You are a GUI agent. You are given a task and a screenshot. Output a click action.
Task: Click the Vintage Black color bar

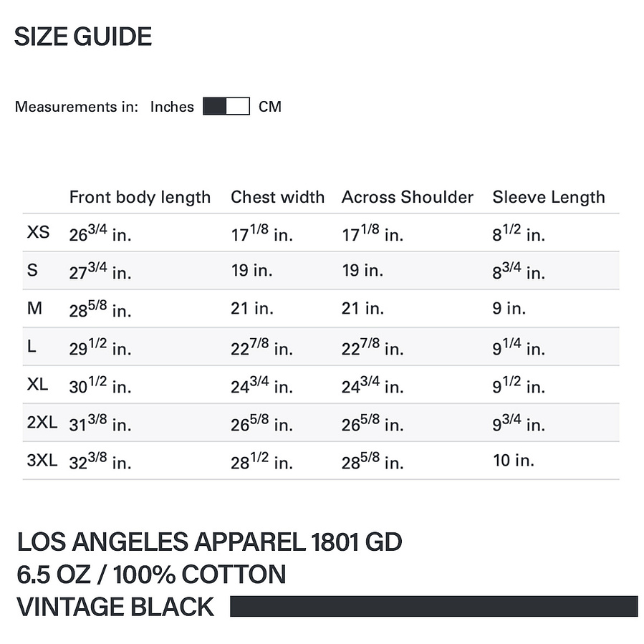tap(433, 606)
